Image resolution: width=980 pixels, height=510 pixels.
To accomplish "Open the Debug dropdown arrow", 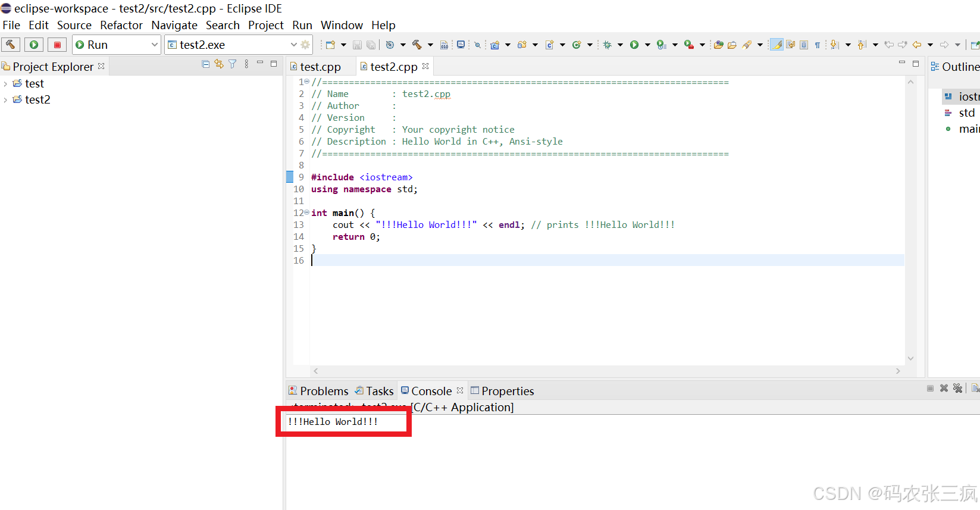I will [x=620, y=45].
